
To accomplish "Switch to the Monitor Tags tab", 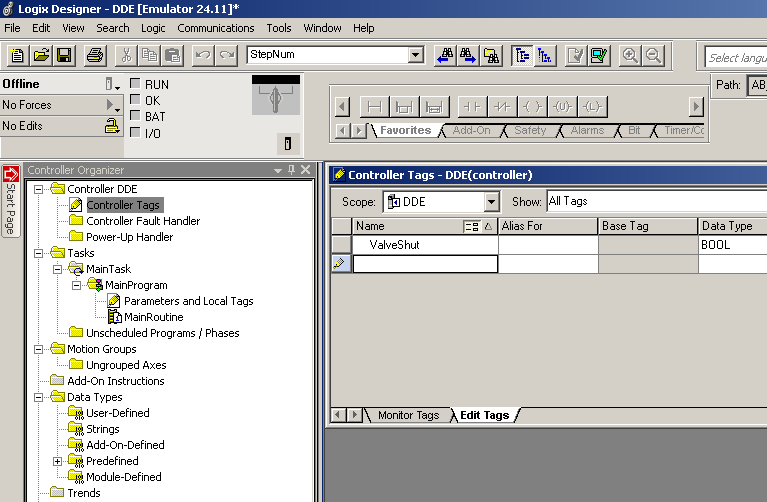I will coord(408,415).
